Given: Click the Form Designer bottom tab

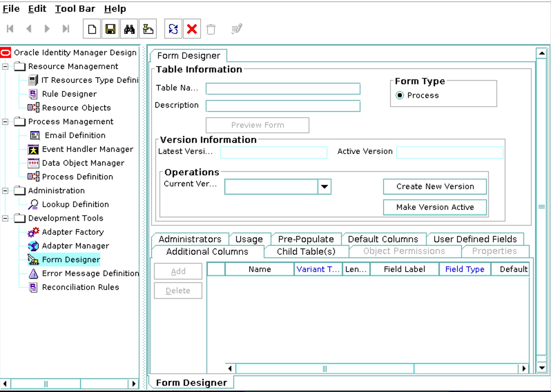Looking at the screenshot, I should pyautogui.click(x=192, y=383).
